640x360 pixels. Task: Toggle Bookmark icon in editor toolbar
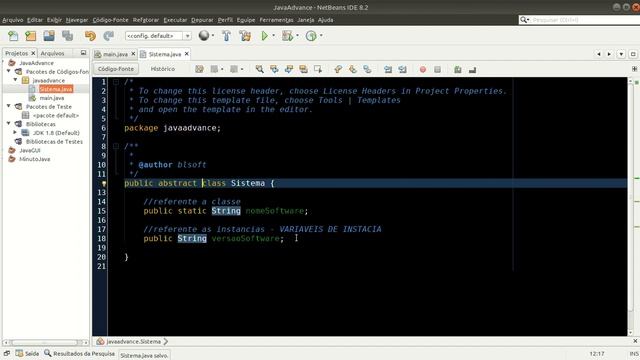click(367, 69)
